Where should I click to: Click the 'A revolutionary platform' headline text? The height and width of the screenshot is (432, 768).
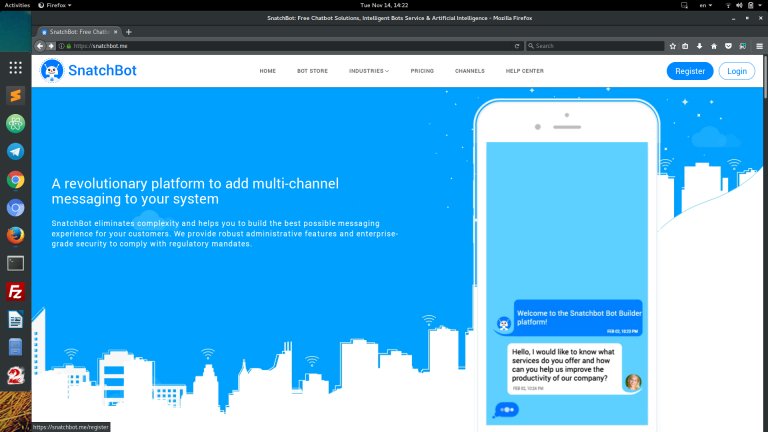(x=195, y=191)
